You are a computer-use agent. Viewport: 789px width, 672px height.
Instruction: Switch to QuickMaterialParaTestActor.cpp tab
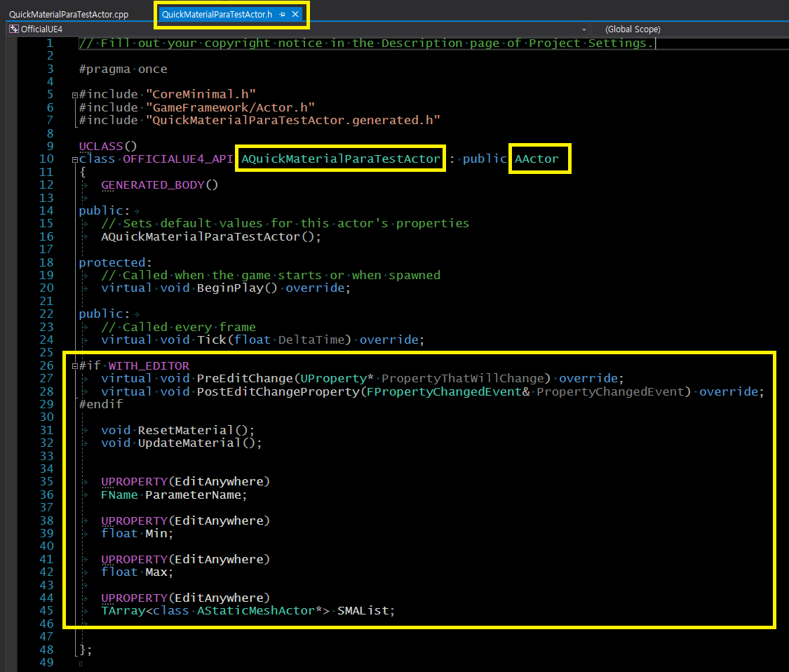(x=69, y=14)
